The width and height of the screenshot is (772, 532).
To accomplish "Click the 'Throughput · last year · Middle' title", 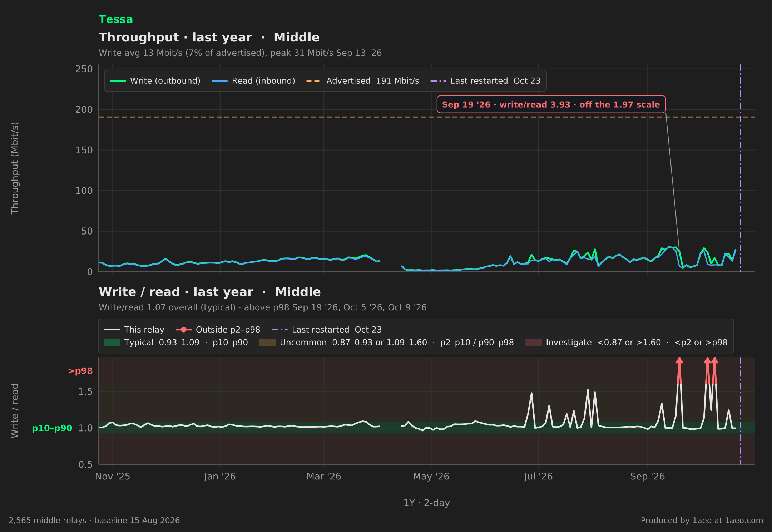I will pos(209,37).
